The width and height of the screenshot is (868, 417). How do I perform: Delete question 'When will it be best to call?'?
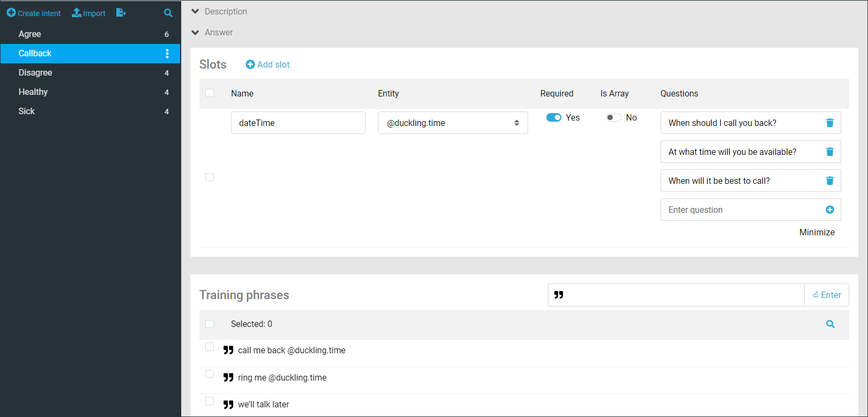(x=829, y=181)
